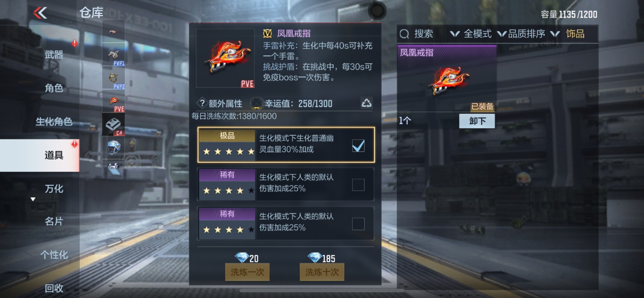Click the horizontal scrollbar at panel bottom
Image resolution: width=644 pixels, height=298 pixels.
pos(322,290)
